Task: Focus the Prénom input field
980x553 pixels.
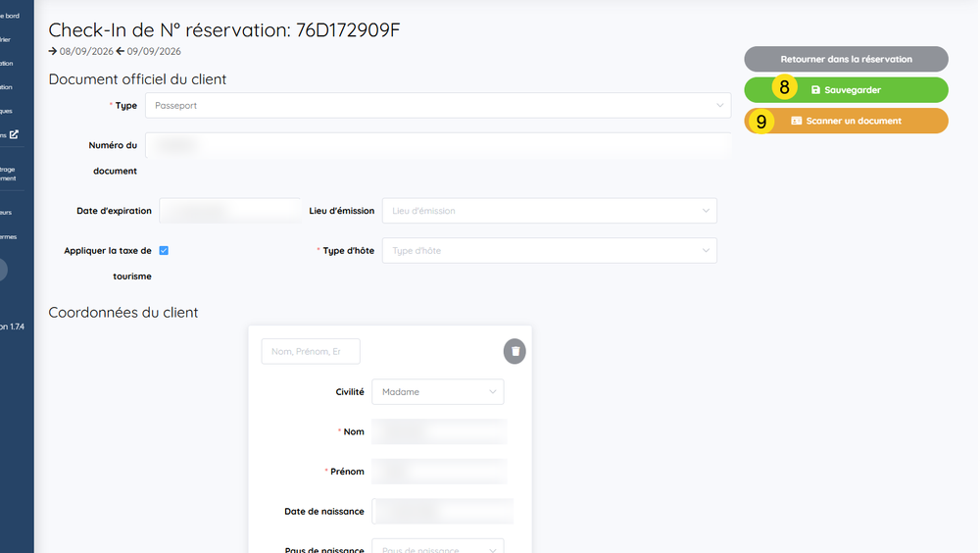Action: [x=439, y=471]
